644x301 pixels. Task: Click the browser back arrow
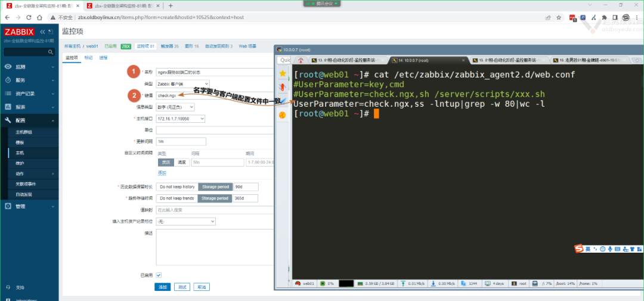[7, 18]
